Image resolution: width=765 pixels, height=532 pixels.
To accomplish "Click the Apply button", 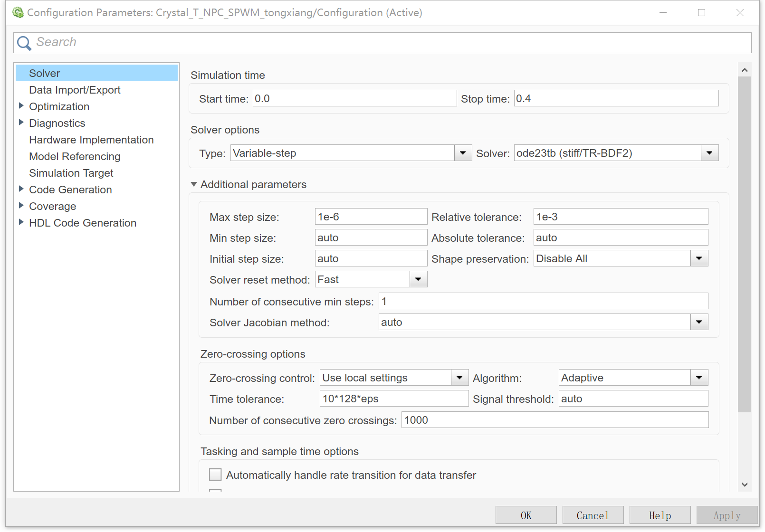I will [x=726, y=515].
